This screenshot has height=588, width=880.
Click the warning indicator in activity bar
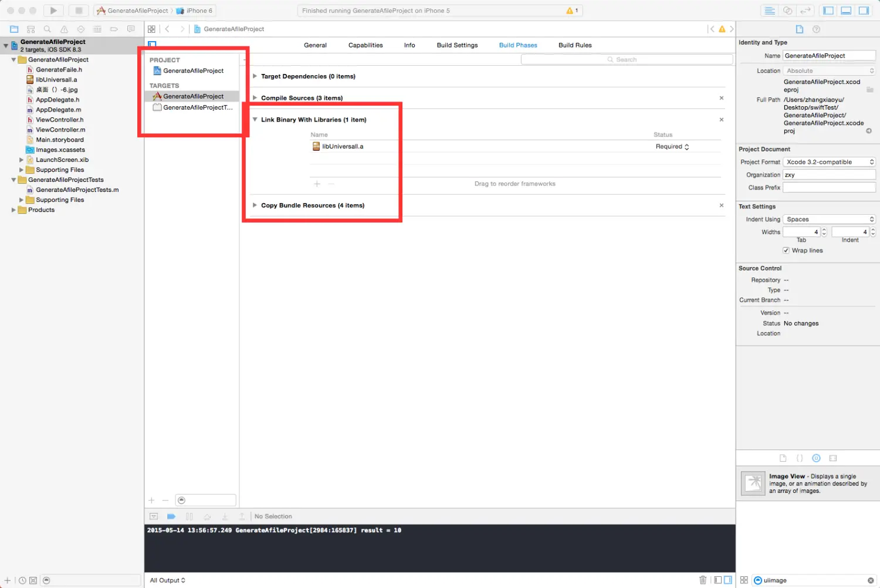coord(572,11)
